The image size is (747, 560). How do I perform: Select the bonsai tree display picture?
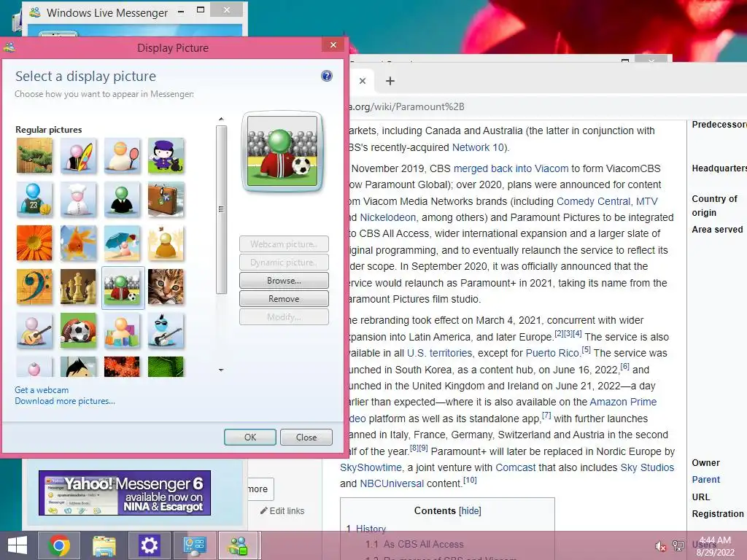pyautogui.click(x=34, y=156)
